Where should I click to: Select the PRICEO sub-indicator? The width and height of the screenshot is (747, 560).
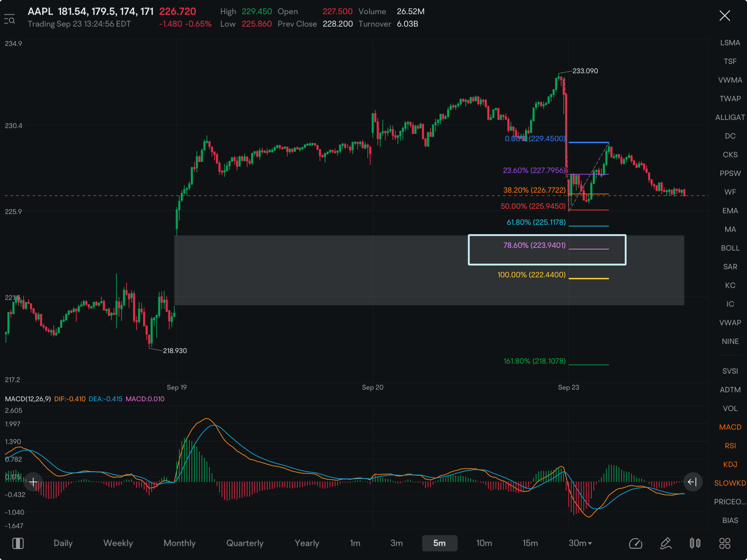730,502
